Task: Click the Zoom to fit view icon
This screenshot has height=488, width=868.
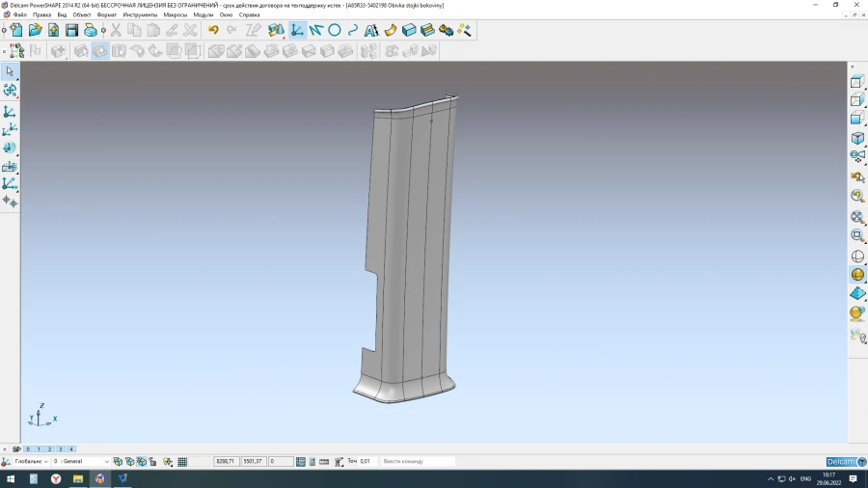Action: [x=857, y=217]
